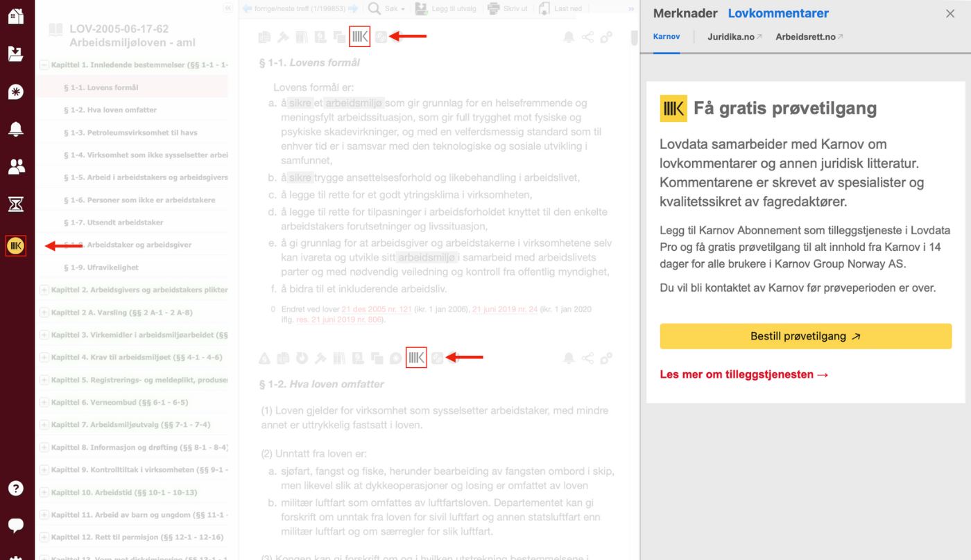Open the help question mark in the sidebar
The image size is (971, 560).
16,488
